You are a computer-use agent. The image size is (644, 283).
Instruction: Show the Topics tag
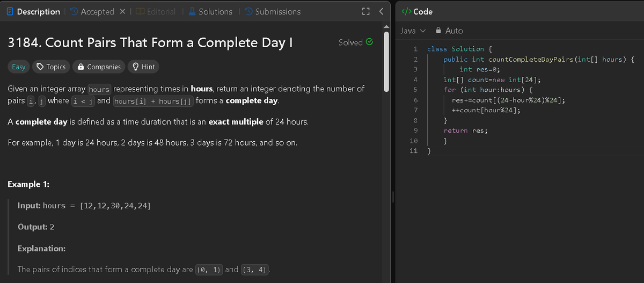(51, 67)
